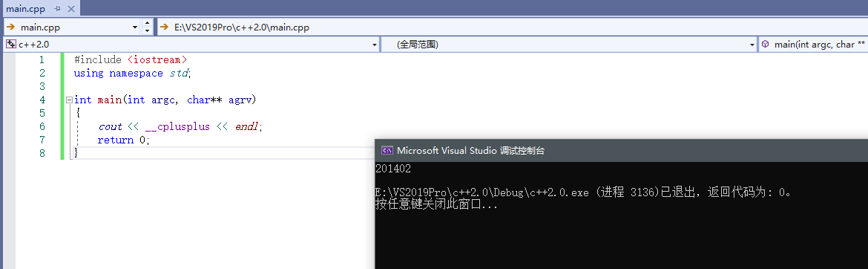Click the return keyword on line 7

click(116, 140)
